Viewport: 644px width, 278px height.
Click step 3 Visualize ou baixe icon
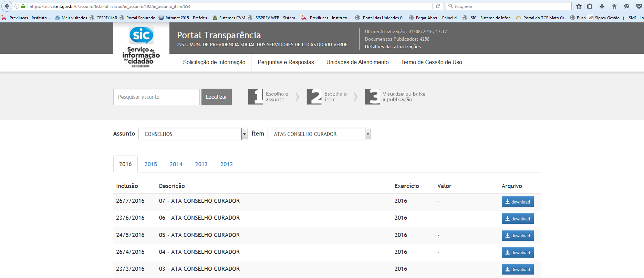point(372,97)
